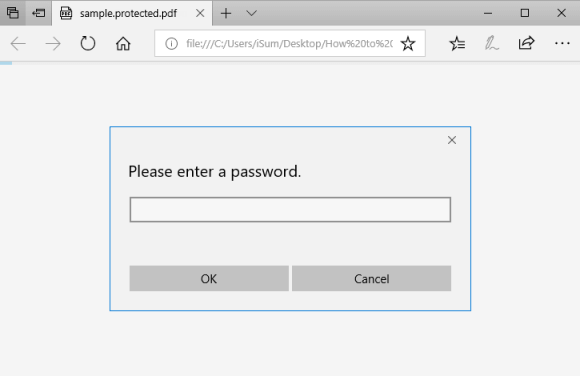This screenshot has height=376, width=580.
Task: Add this page to favorites star
Action: click(408, 44)
